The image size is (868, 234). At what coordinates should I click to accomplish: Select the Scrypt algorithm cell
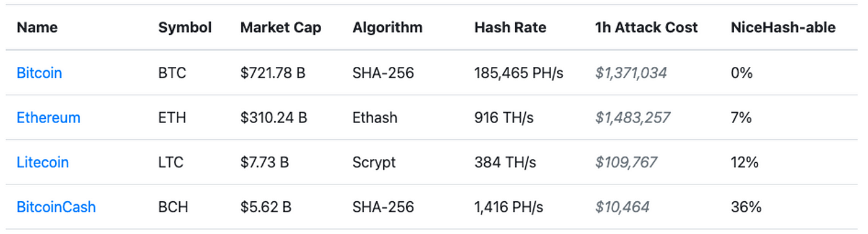[374, 162]
